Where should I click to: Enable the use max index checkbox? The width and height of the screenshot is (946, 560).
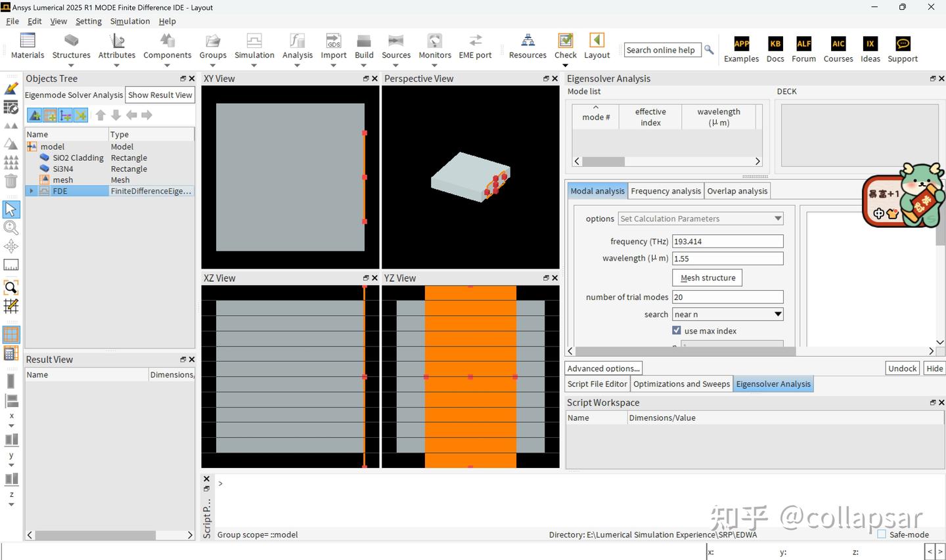(x=677, y=330)
